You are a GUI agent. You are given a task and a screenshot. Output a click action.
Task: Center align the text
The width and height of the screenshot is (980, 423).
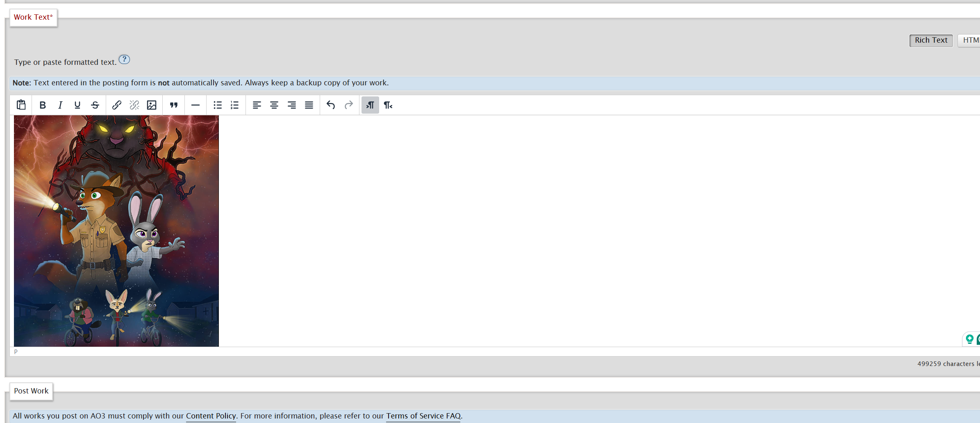274,105
